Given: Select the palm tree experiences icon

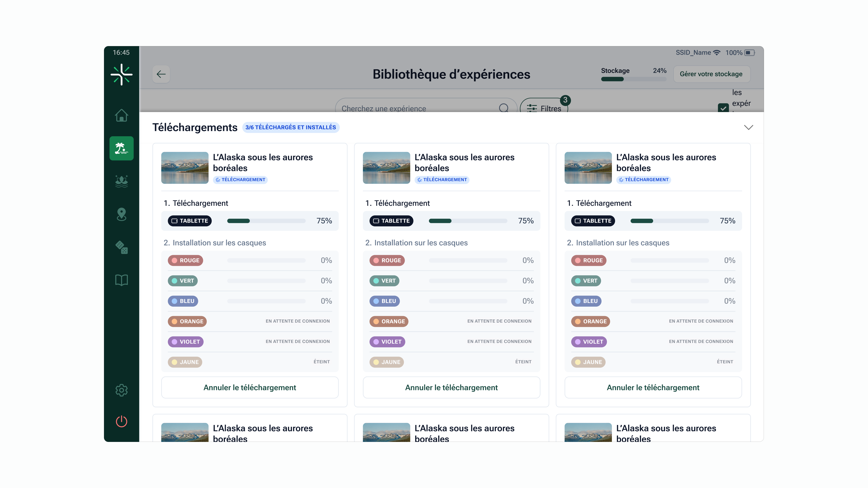Looking at the screenshot, I should [x=121, y=148].
